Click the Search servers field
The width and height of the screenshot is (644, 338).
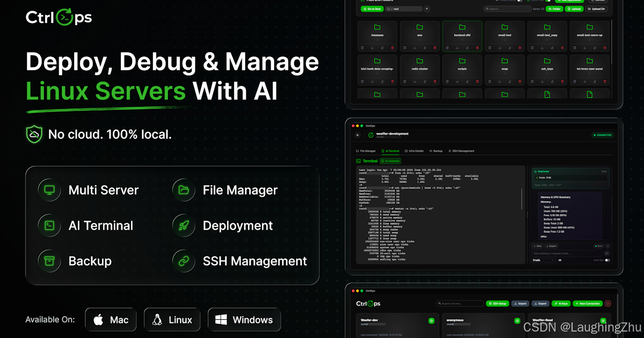460,304
